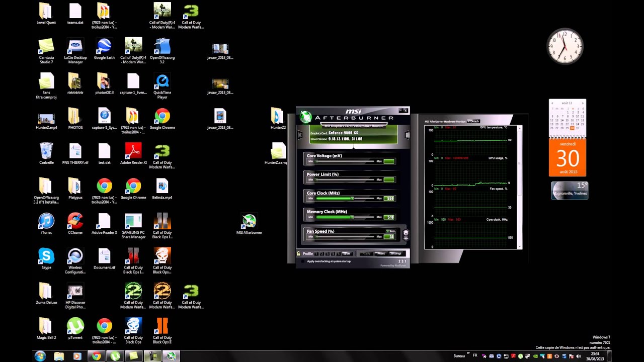Select the Zuma Deluxe folder

pyautogui.click(x=46, y=294)
